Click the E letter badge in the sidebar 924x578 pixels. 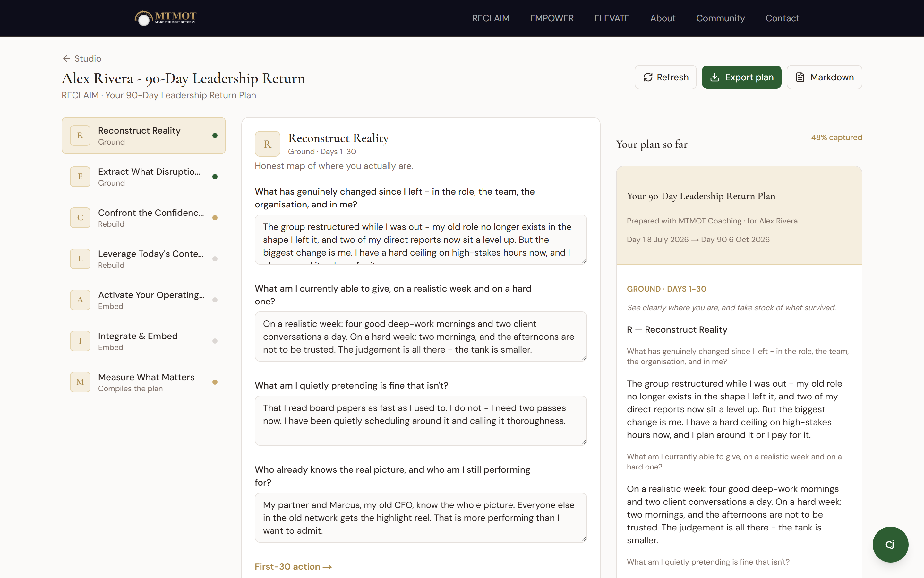(80, 177)
